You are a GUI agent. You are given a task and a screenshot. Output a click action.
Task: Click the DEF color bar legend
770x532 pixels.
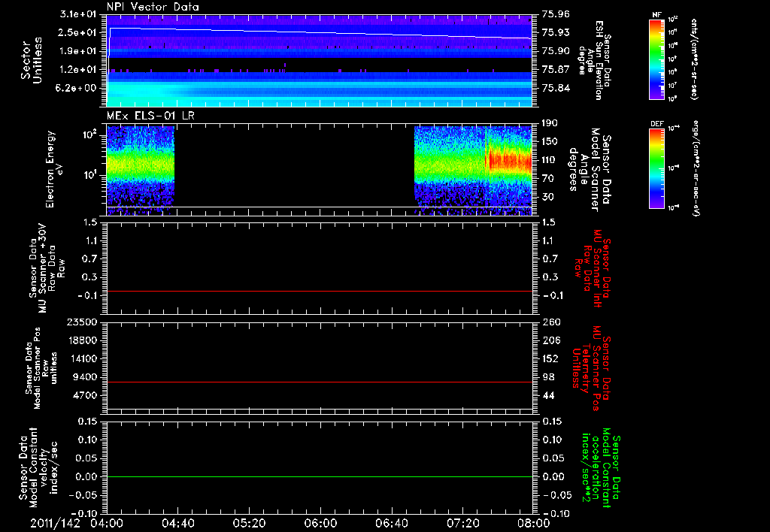tap(656, 168)
